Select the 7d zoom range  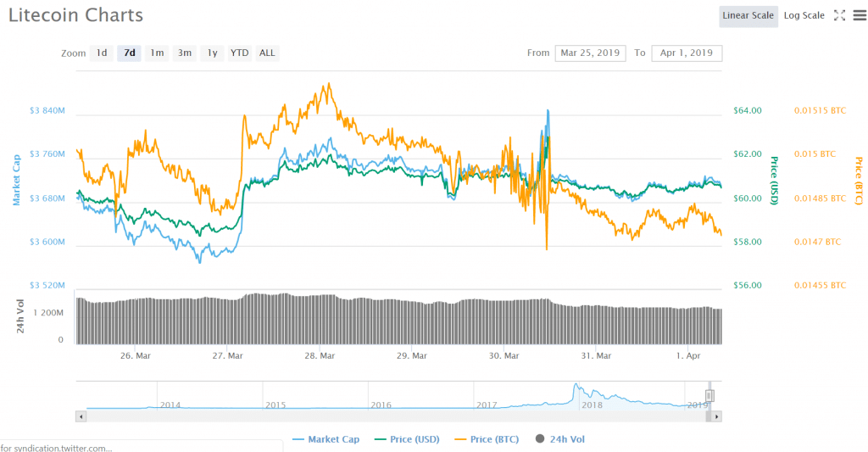[129, 53]
